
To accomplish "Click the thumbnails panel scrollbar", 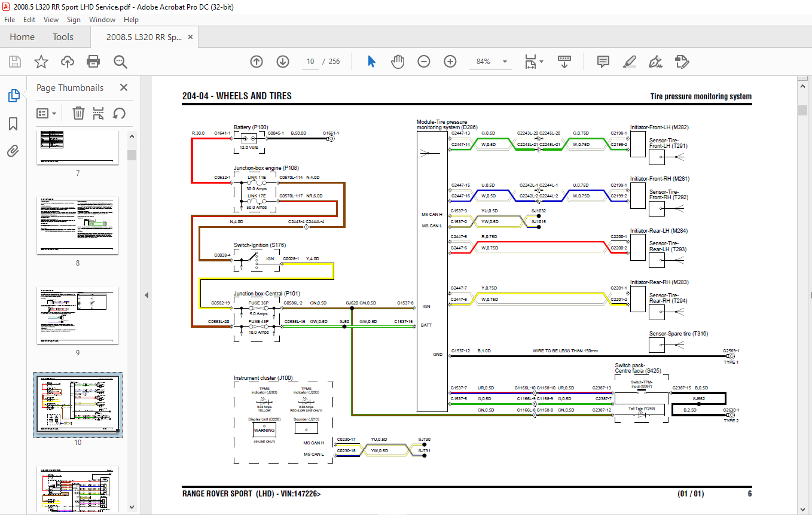I will 132,156.
